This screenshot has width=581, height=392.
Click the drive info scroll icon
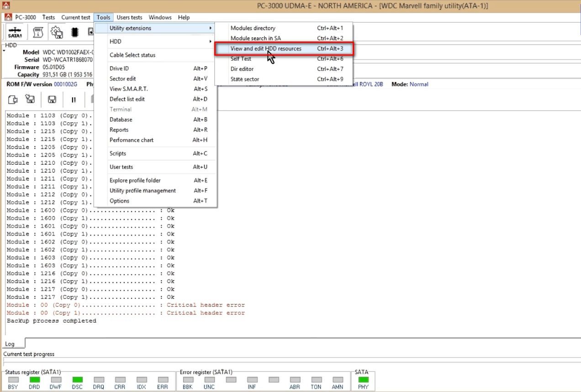click(x=38, y=32)
